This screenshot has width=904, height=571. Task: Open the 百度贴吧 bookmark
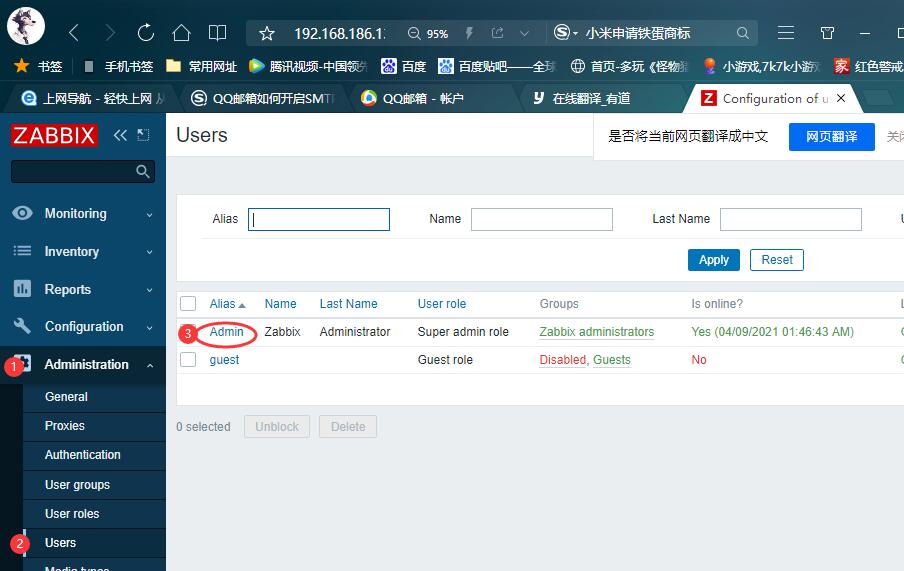pos(496,66)
